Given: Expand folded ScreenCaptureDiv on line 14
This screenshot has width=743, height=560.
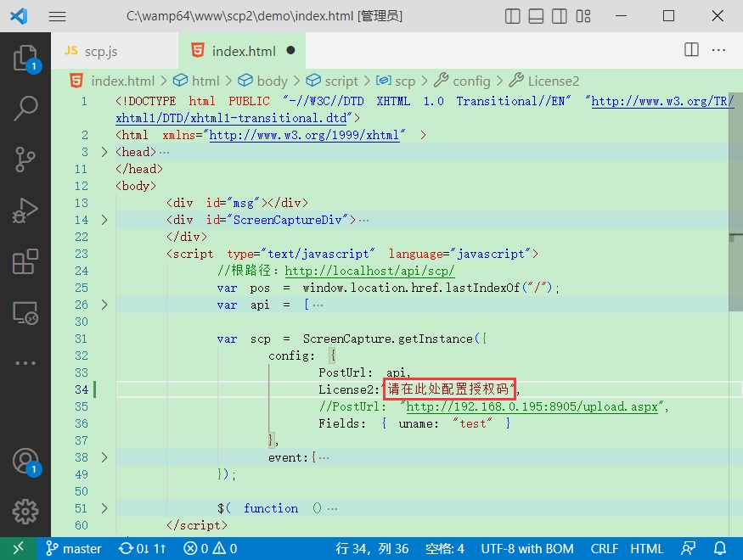Looking at the screenshot, I should click(x=104, y=220).
